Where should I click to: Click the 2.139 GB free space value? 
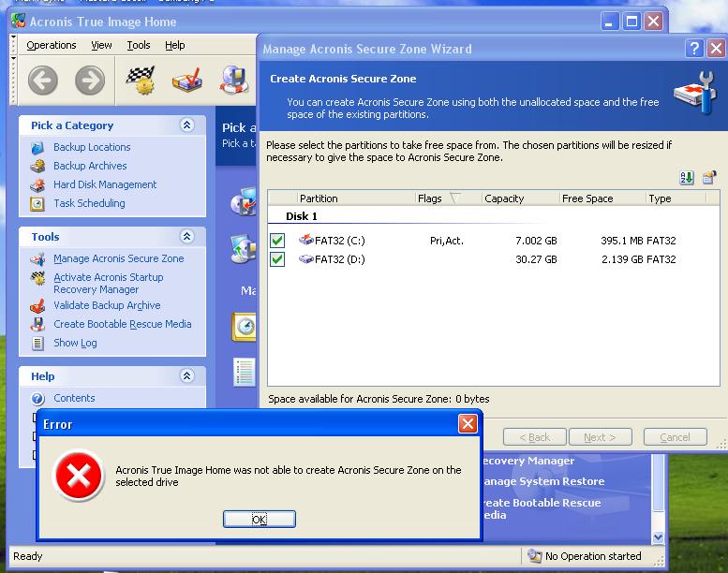tap(622, 259)
